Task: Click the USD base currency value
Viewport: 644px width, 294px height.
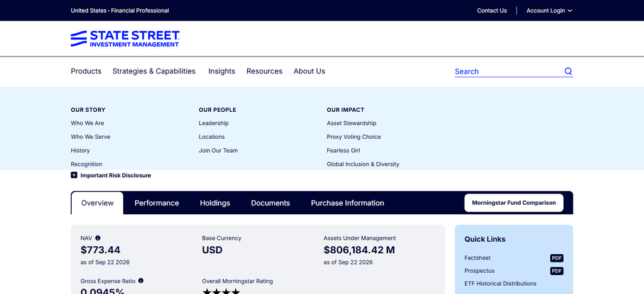Action: click(212, 250)
